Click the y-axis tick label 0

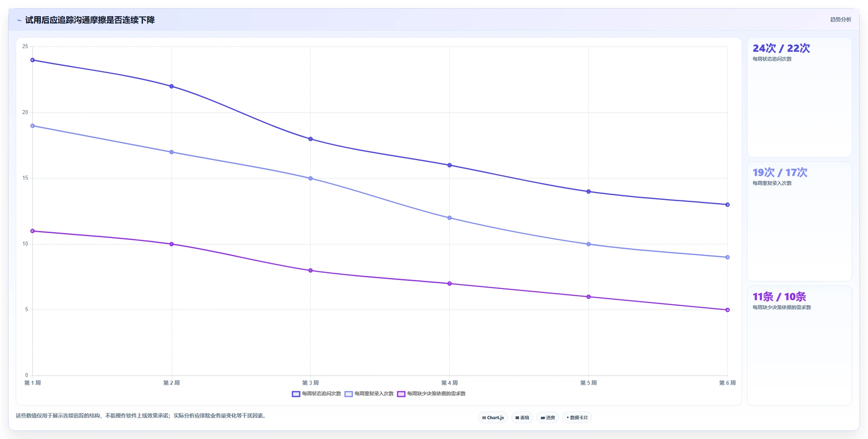coord(27,375)
